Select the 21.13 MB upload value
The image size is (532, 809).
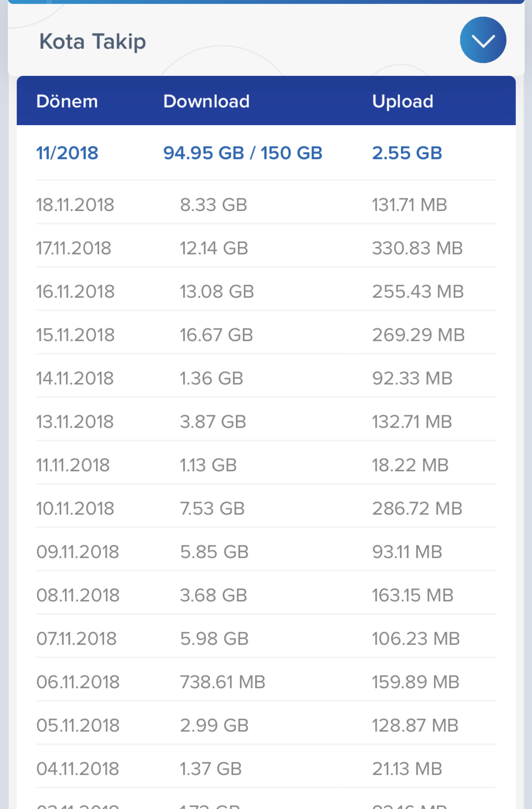coord(407,769)
